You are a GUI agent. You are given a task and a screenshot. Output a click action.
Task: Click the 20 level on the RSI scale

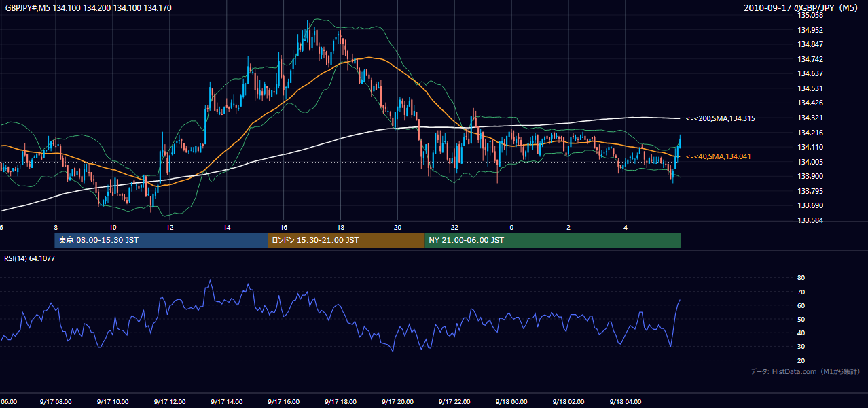801,360
